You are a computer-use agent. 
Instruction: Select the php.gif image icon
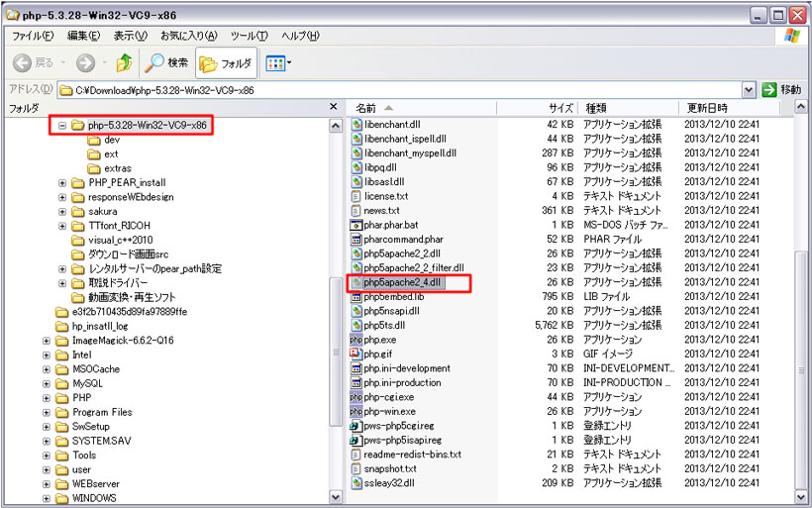pyautogui.click(x=356, y=355)
